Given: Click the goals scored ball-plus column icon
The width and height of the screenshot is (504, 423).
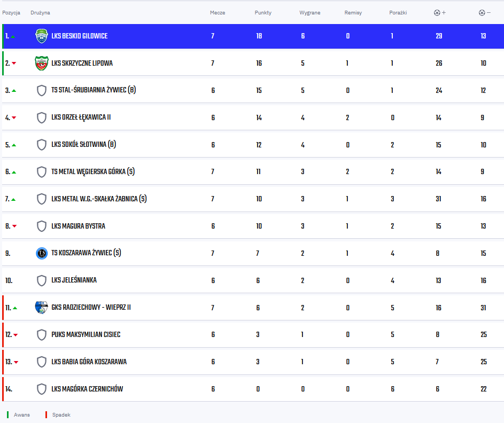Looking at the screenshot, I should tap(440, 12).
